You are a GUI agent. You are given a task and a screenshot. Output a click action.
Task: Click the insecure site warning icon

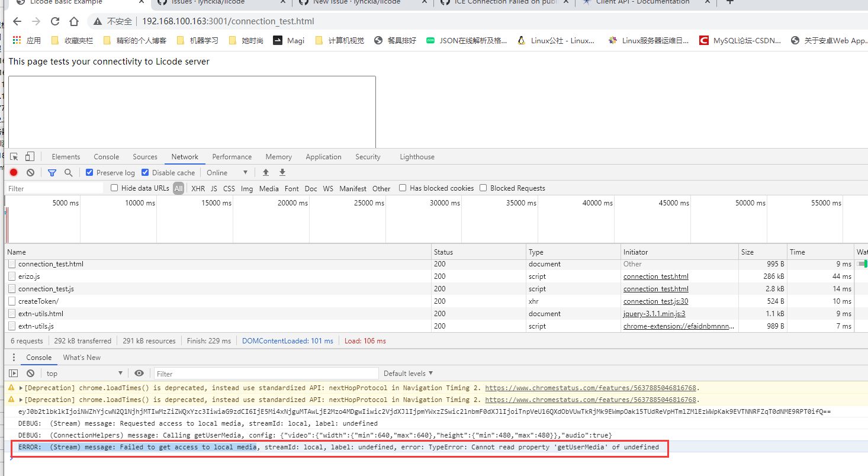[98, 21]
